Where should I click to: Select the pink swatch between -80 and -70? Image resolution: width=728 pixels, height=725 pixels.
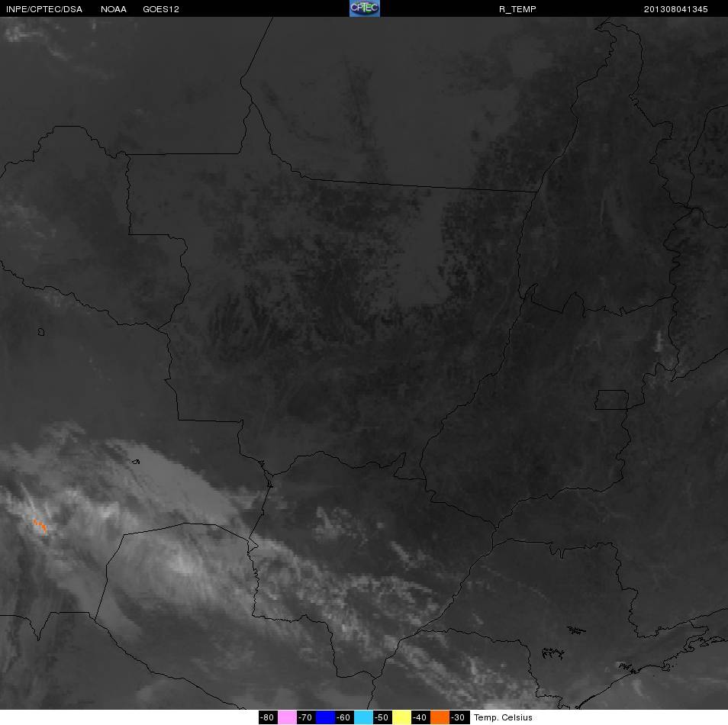(287, 717)
